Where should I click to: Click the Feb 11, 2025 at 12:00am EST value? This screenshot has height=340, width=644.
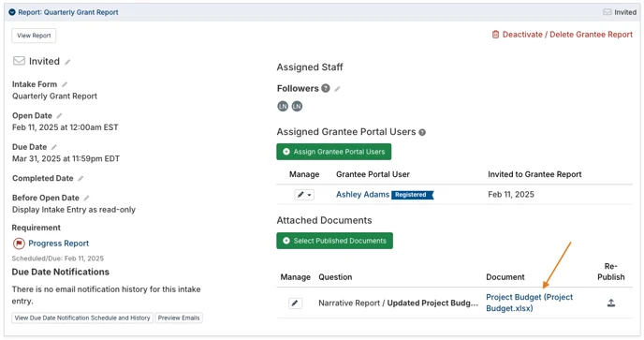(x=65, y=127)
